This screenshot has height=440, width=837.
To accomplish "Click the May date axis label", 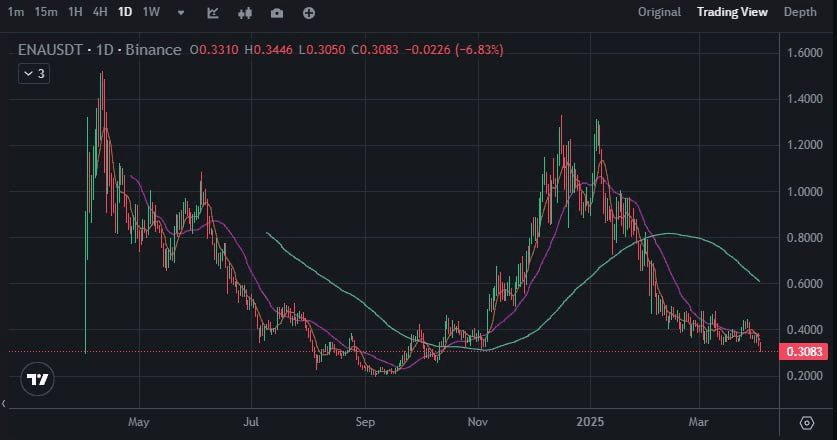I will [x=138, y=422].
